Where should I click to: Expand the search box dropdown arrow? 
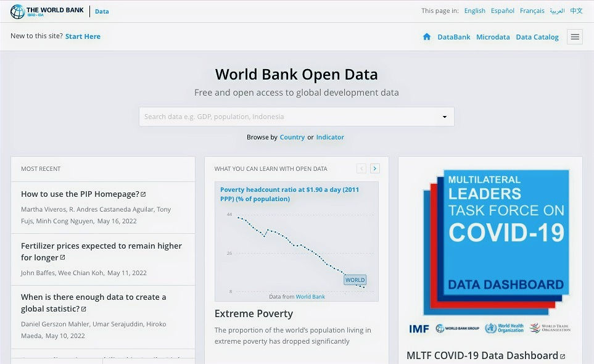[445, 117]
